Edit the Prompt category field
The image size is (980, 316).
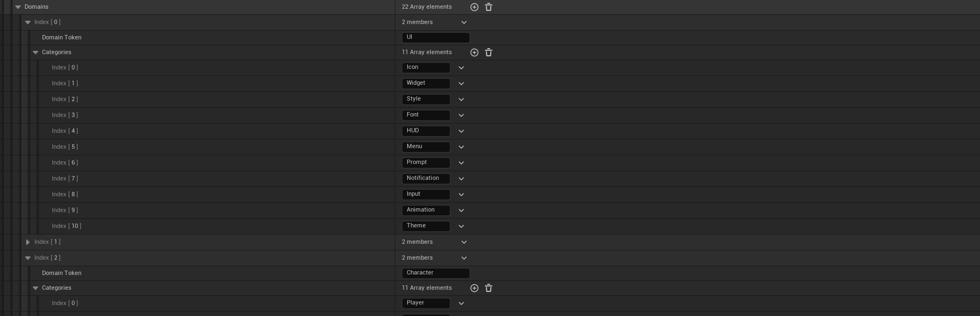click(426, 163)
